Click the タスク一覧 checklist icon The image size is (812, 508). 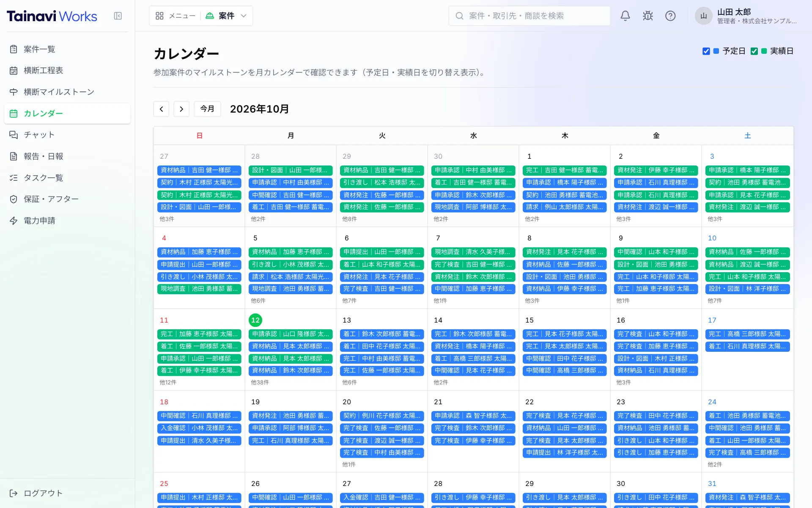[14, 178]
